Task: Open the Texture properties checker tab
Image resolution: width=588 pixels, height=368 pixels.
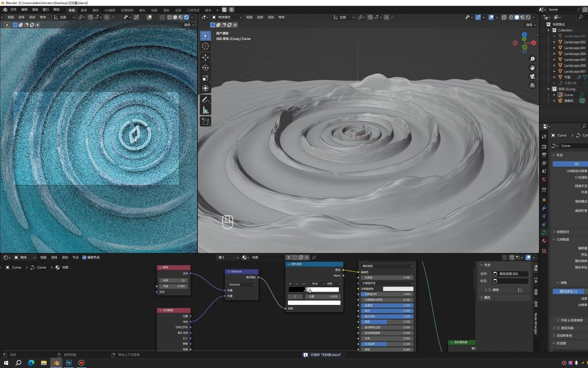Action: [544, 251]
